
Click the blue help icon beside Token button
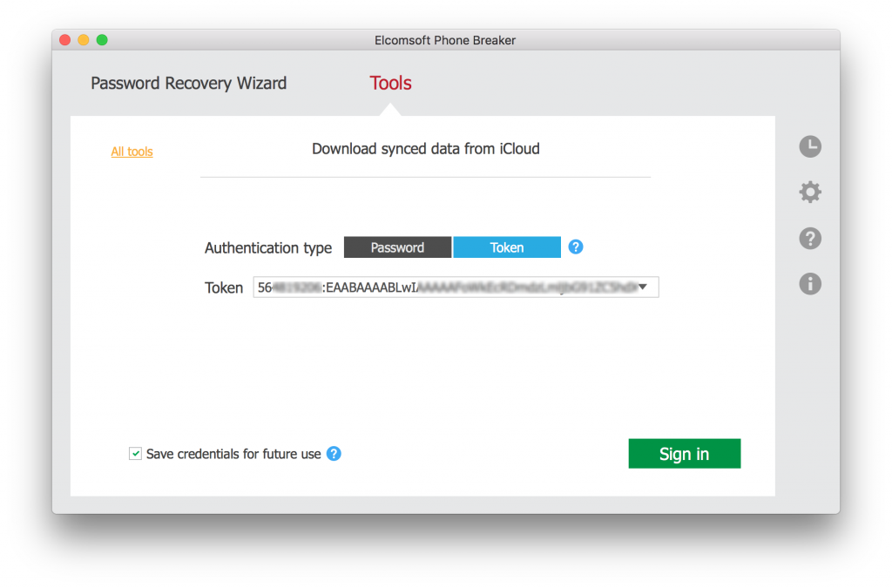coord(576,247)
